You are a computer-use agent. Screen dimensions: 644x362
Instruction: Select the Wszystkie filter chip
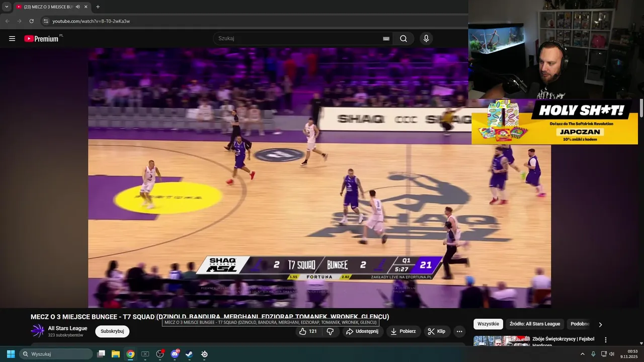pos(488,324)
